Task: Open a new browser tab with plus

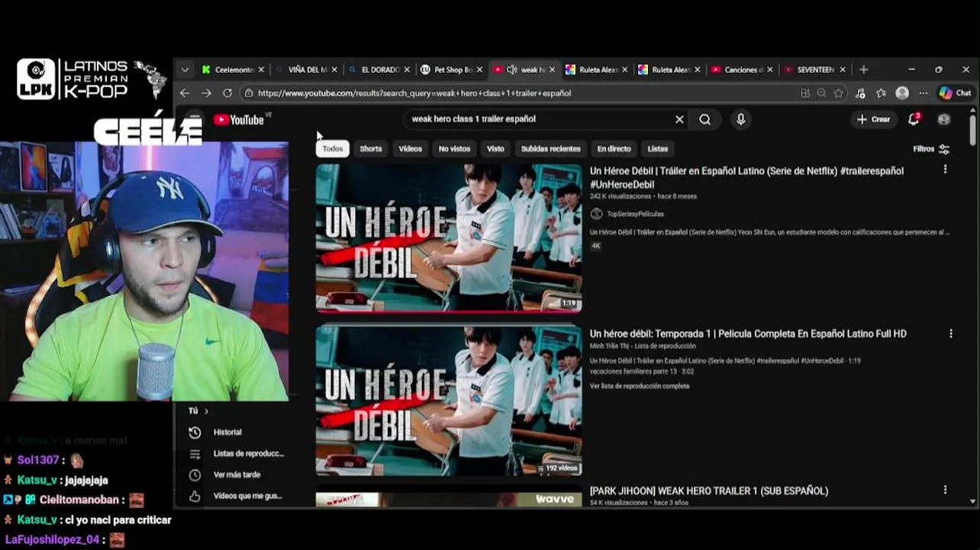Action: click(x=863, y=70)
